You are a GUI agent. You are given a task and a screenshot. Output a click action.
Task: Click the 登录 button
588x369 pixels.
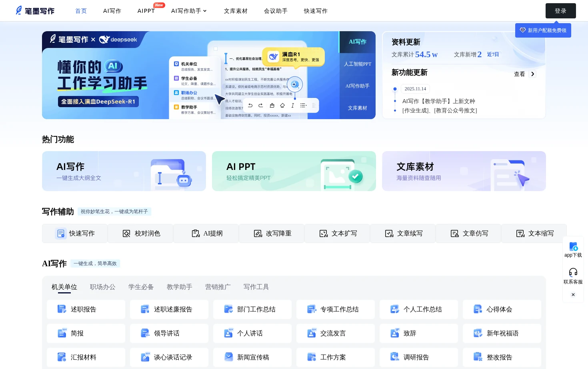tap(561, 11)
